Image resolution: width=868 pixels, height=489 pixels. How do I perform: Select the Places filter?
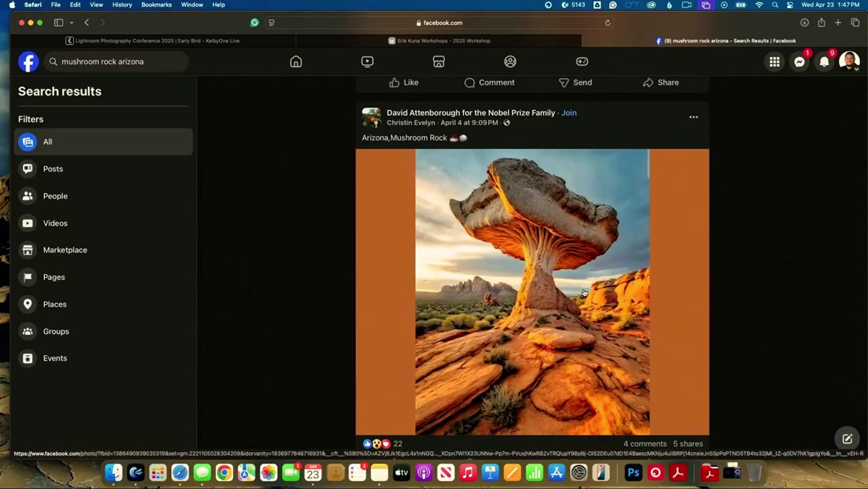[x=103, y=304]
